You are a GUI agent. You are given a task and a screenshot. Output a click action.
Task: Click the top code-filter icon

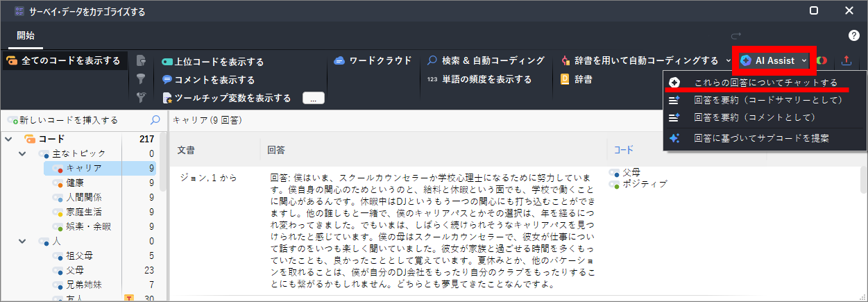[141, 60]
